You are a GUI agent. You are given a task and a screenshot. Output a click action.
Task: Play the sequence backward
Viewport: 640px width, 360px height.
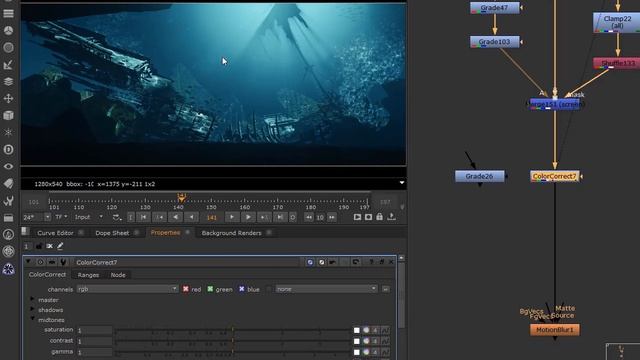point(176,217)
